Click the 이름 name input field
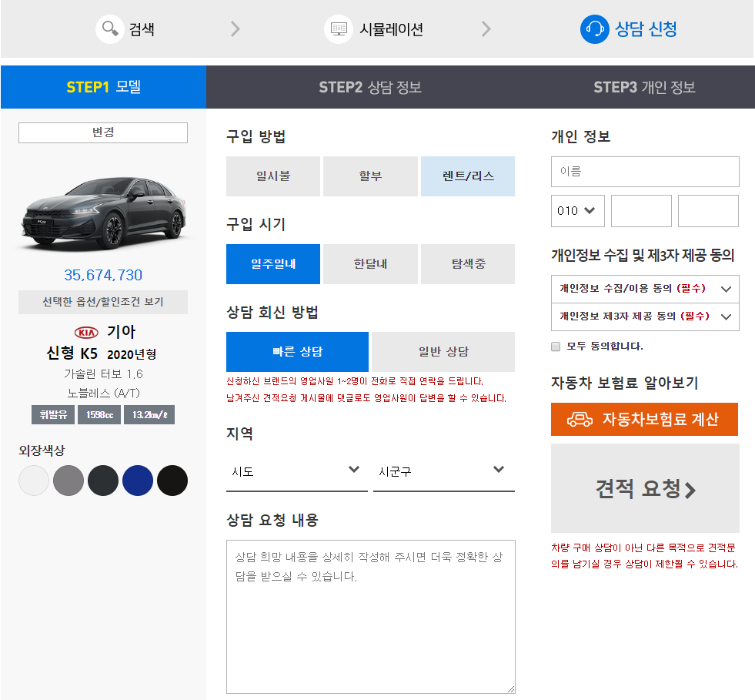The image size is (755, 700). click(645, 172)
